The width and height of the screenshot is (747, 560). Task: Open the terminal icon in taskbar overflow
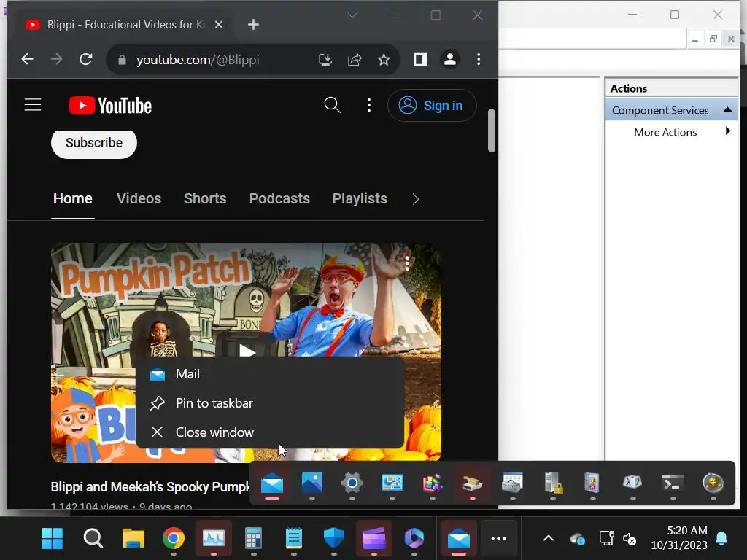[673, 483]
